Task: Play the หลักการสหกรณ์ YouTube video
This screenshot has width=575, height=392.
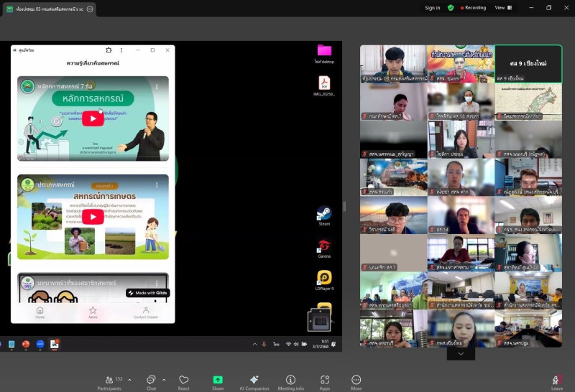Action: pyautogui.click(x=93, y=119)
